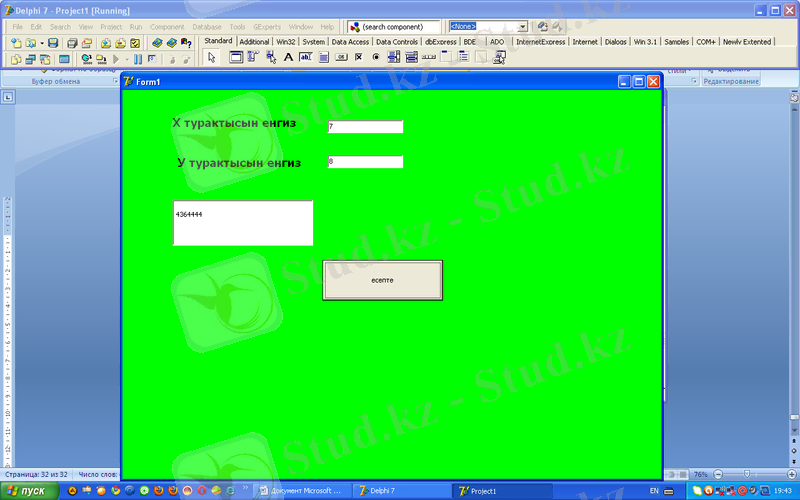
Task: Open the Project menu
Action: pyautogui.click(x=111, y=27)
